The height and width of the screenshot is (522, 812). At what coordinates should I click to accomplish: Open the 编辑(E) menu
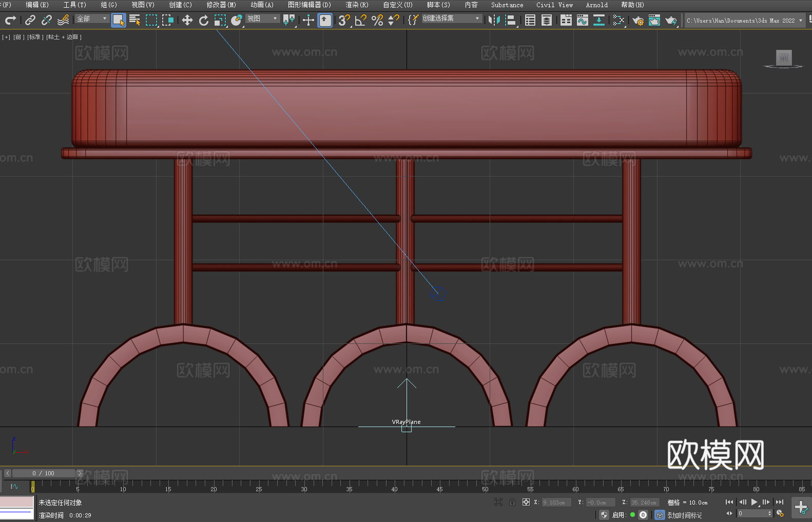[x=37, y=5]
